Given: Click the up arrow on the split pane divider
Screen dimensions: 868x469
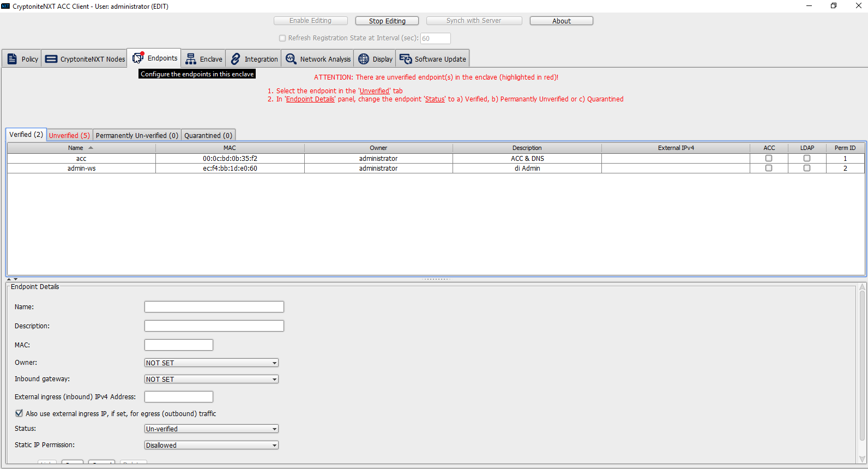Looking at the screenshot, I should click(9, 279).
